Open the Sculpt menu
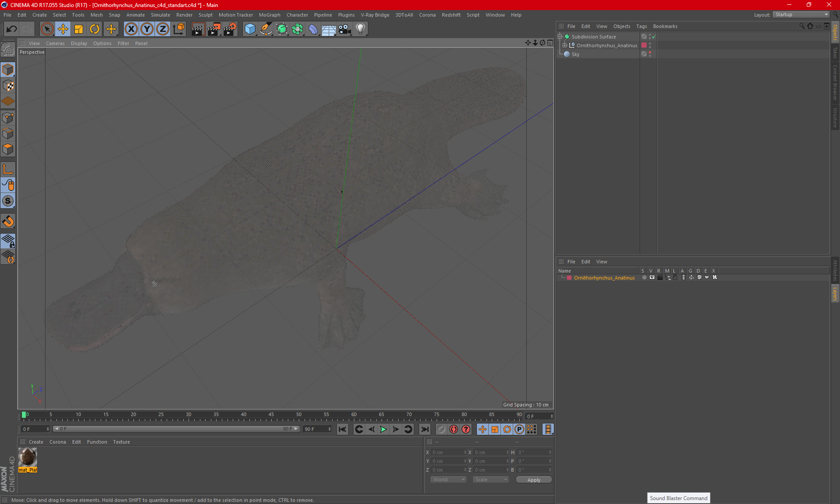The image size is (840, 504). click(205, 15)
